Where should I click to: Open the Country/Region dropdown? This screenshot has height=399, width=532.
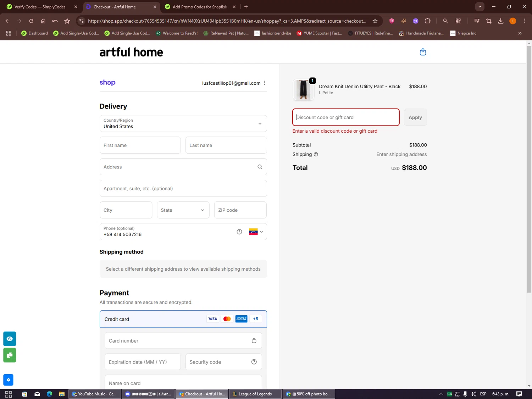[x=183, y=123]
